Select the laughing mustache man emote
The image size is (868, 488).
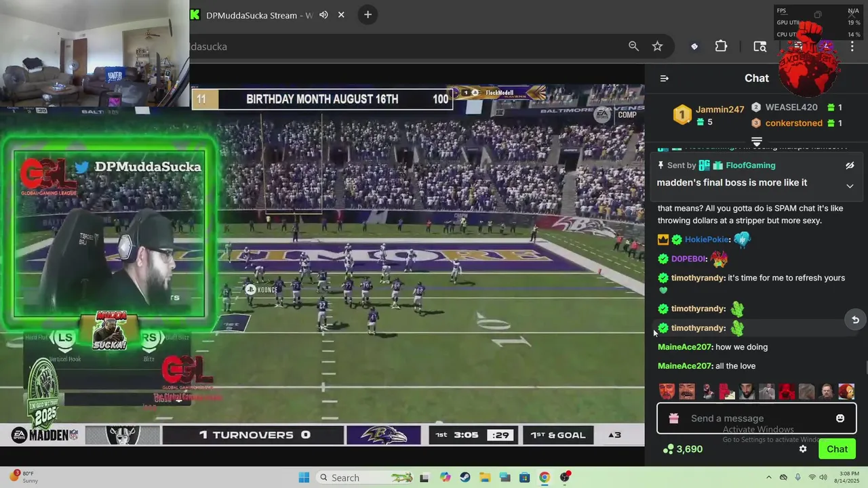point(687,391)
